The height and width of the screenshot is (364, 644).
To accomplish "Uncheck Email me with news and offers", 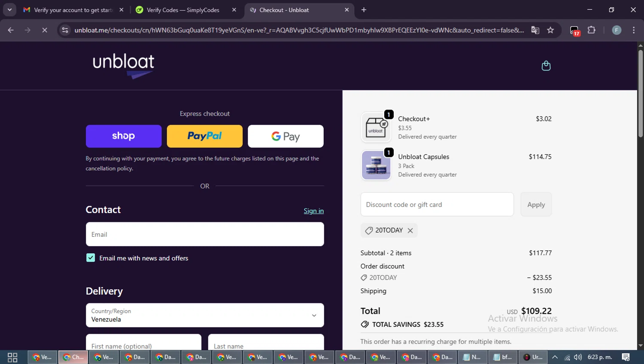I will (91, 258).
